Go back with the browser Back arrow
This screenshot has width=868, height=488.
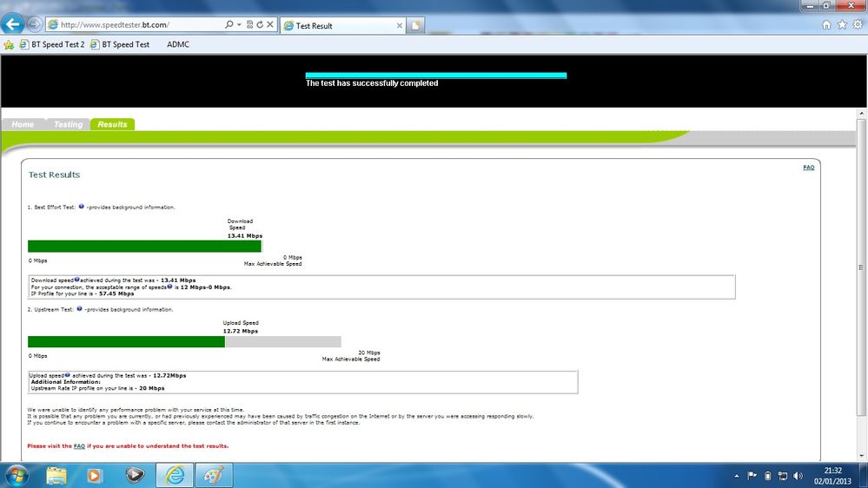click(12, 23)
